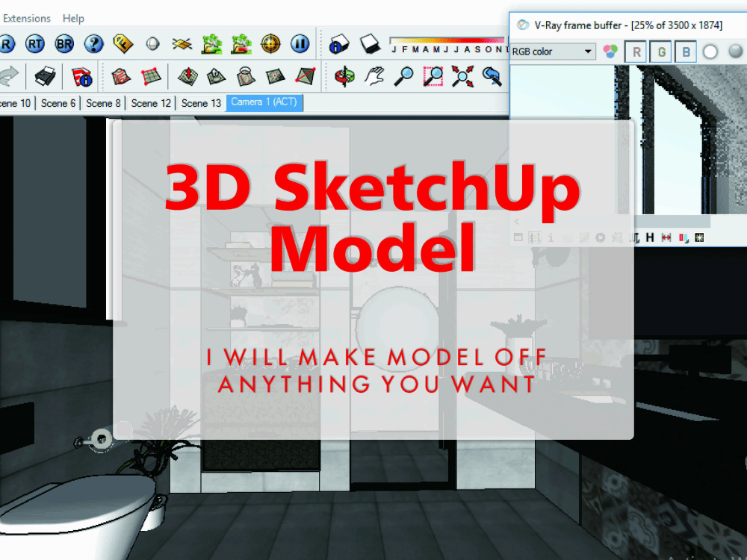The width and height of the screenshot is (747, 560).
Task: Open the RGB color channel dropdown
Action: [x=588, y=51]
